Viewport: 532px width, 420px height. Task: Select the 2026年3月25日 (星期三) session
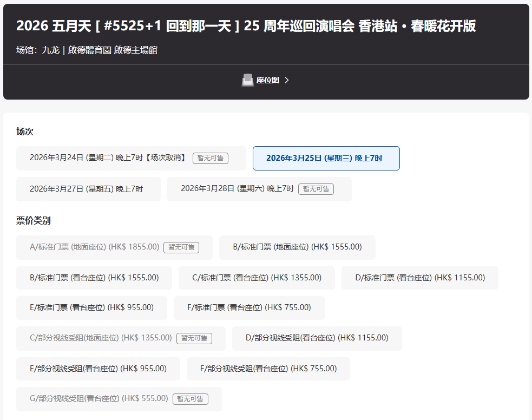pyautogui.click(x=326, y=158)
